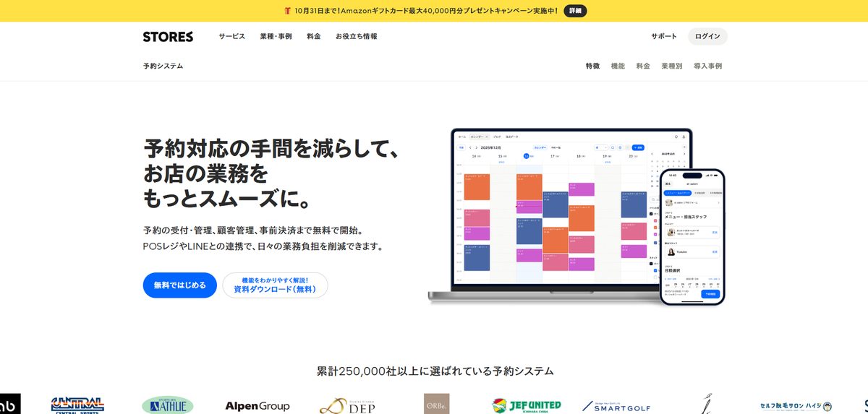This screenshot has width=868, height=414.
Task: Open 料金 in the top STORES navigation
Action: coord(314,36)
